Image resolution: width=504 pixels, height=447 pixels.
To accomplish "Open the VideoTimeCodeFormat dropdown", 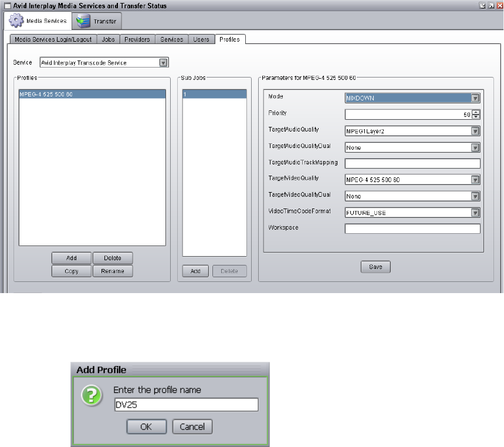I will point(412,213).
